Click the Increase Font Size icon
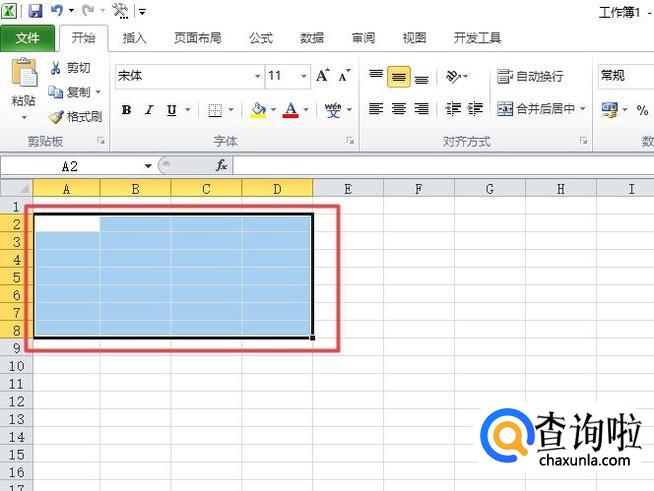Screen dimensions: 654x491 click(x=323, y=76)
